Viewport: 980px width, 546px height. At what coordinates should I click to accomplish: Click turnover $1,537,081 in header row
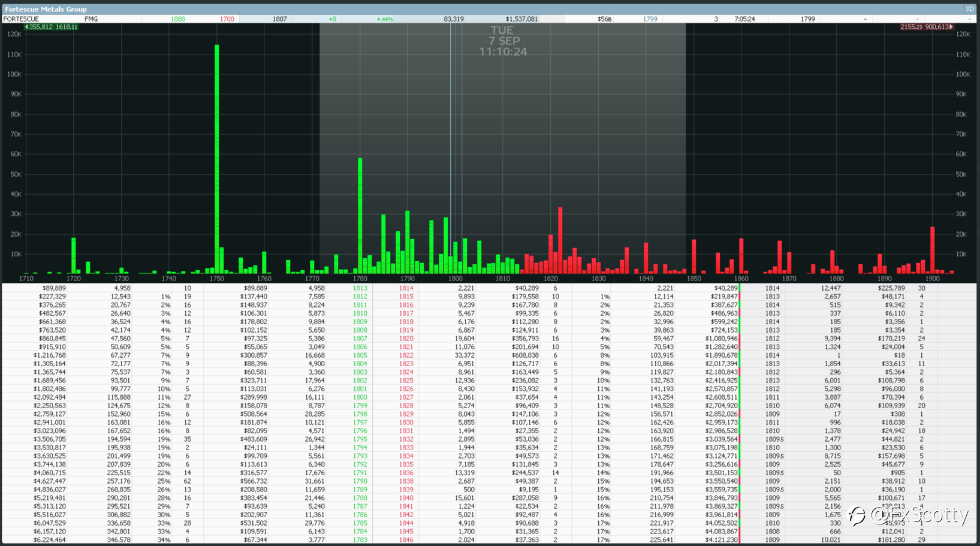tap(521, 19)
